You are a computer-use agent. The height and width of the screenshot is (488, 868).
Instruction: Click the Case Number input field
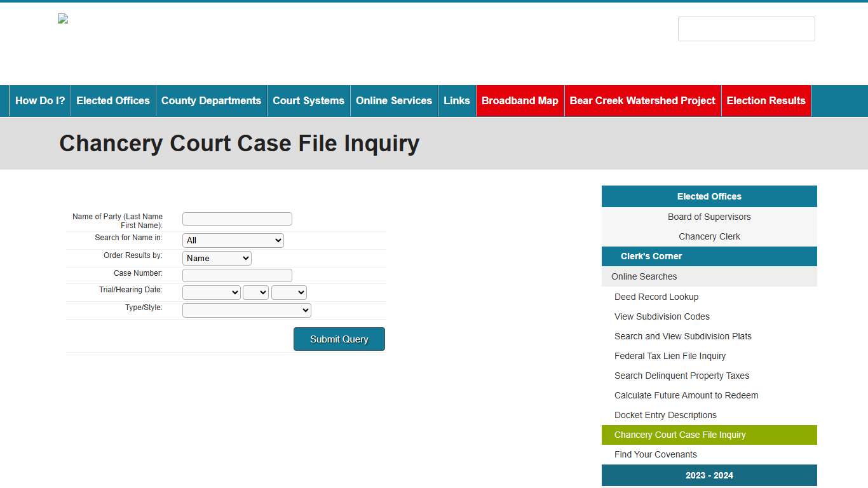(236, 275)
